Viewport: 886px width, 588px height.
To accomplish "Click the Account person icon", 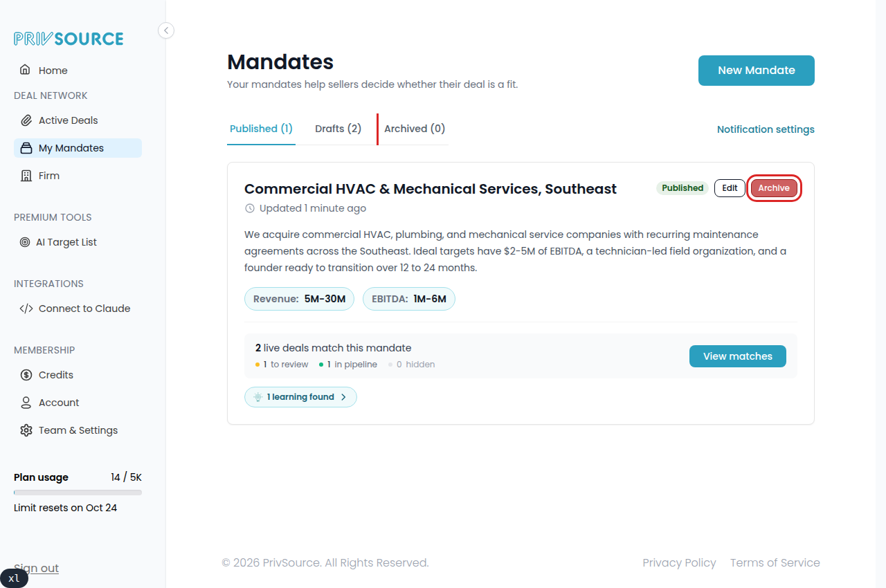I will coord(26,403).
